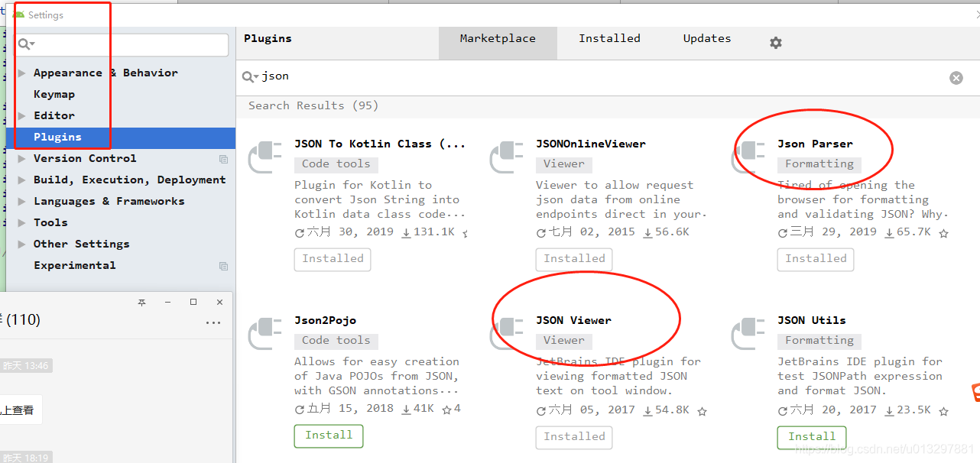This screenshot has width=980, height=463.
Task: Click Installed button under JSON To Kotlin Class
Action: (x=333, y=259)
